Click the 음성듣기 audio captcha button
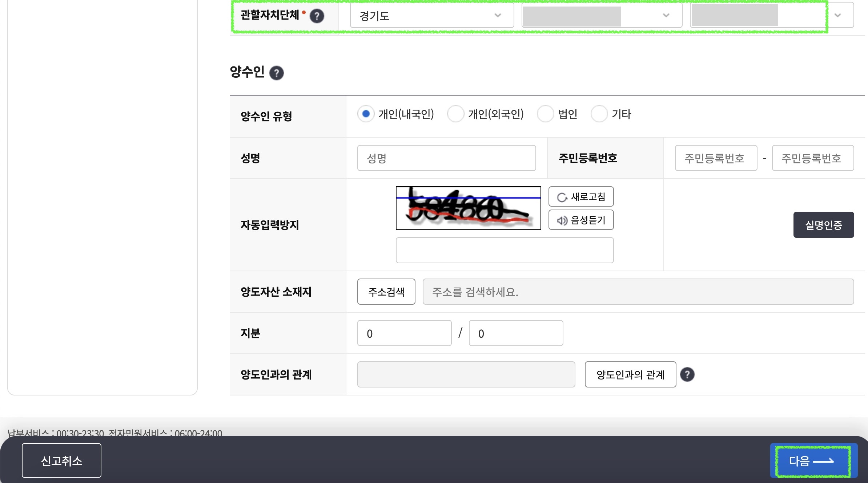Viewport: 868px width, 483px height. [581, 220]
